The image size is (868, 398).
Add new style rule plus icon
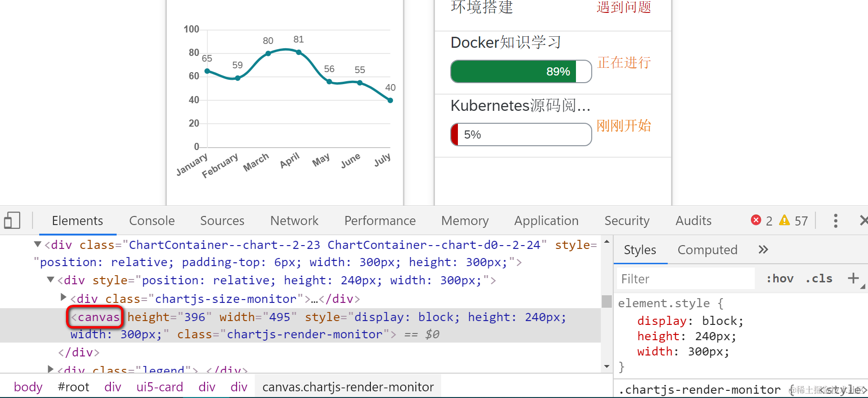(853, 278)
